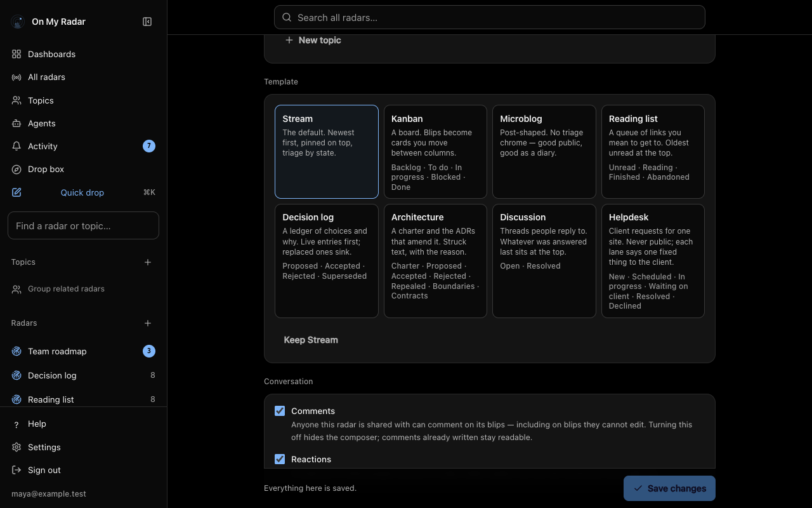Click the Activity bell icon
The height and width of the screenshot is (508, 812).
(16, 146)
